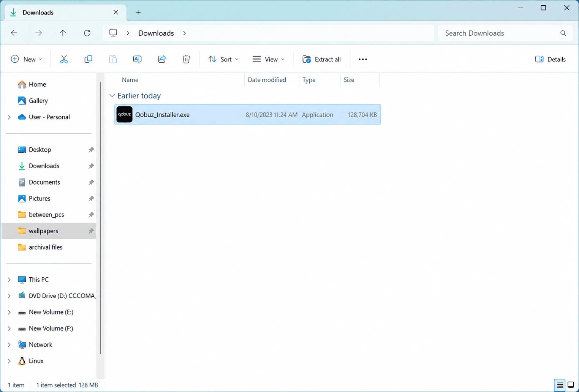Switch to details list view icon
579x392 pixels.
click(560, 385)
